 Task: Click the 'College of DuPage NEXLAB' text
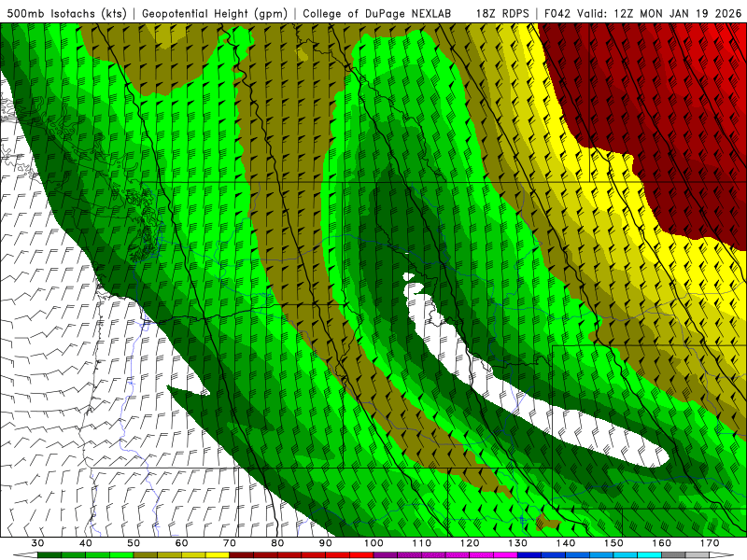[x=377, y=13]
